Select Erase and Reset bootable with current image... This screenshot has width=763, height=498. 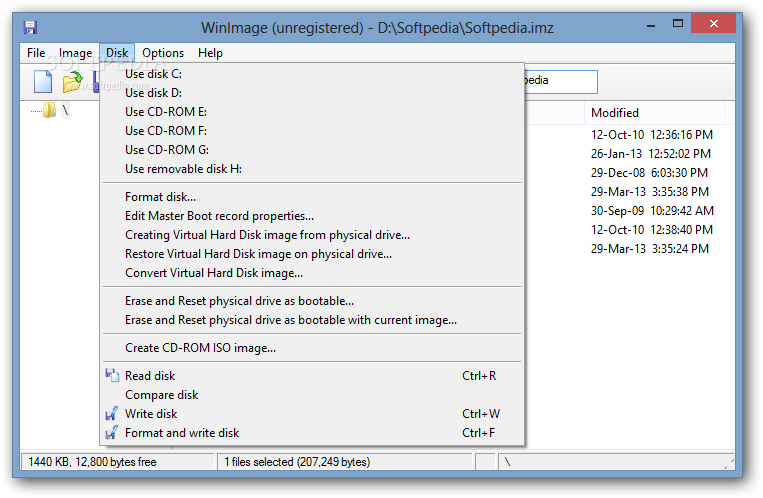coord(312,320)
